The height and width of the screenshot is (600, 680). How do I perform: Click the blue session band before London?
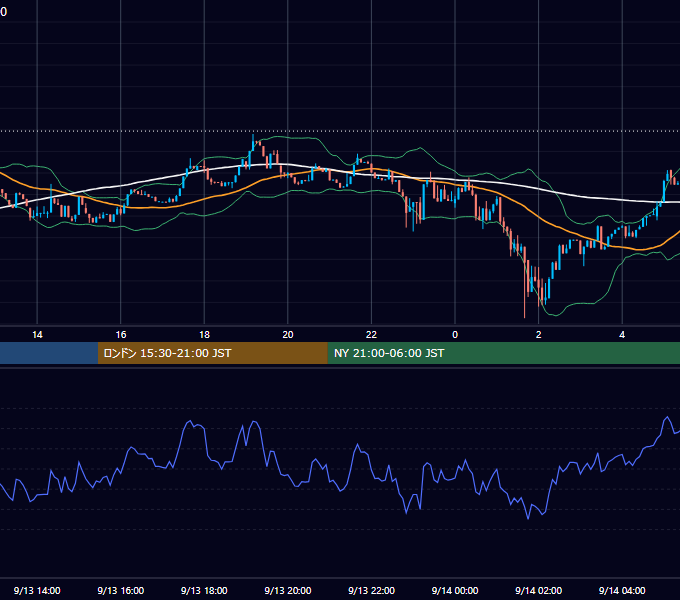[x=49, y=353]
